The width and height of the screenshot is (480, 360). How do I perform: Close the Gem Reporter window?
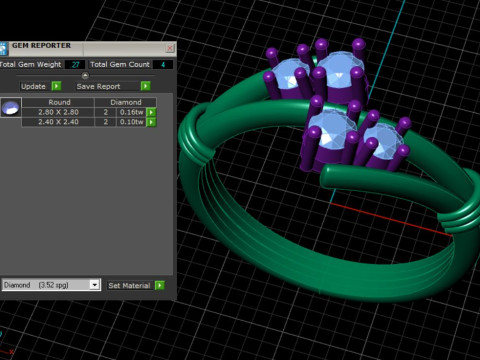[170, 48]
